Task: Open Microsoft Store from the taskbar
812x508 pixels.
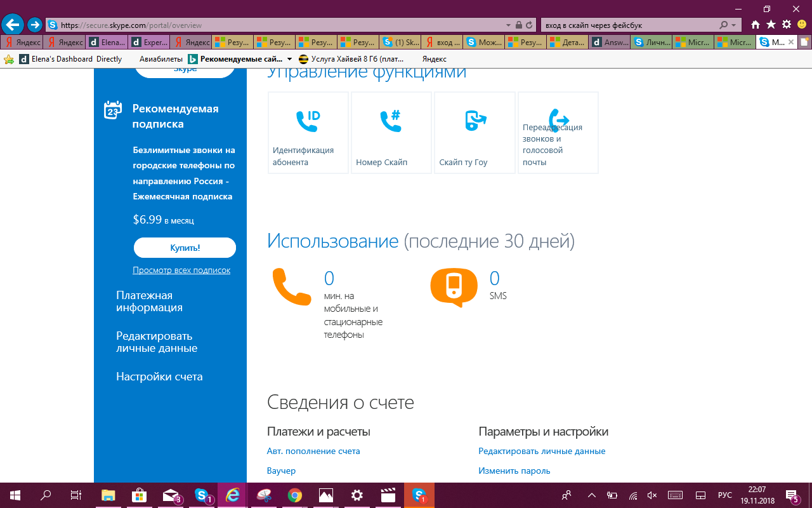Action: (140, 495)
